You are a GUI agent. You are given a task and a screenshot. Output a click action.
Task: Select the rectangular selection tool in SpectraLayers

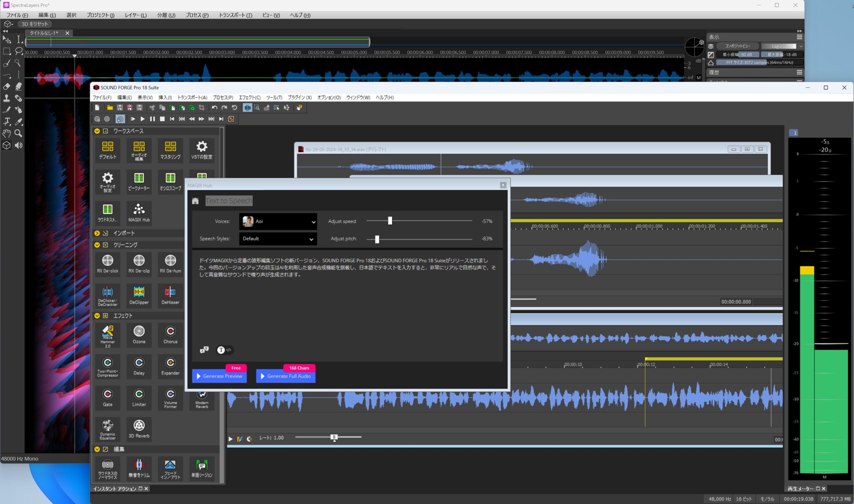[x=6, y=51]
